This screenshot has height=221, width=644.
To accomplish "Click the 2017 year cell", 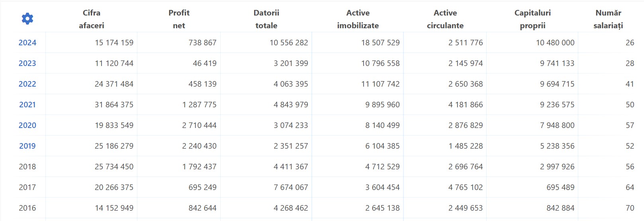I will [x=27, y=187].
